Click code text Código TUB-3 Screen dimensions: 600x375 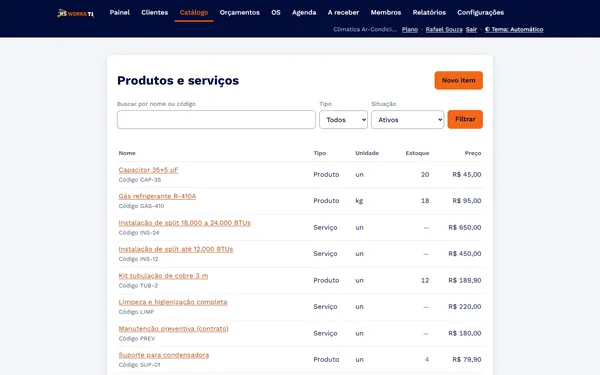click(x=138, y=286)
